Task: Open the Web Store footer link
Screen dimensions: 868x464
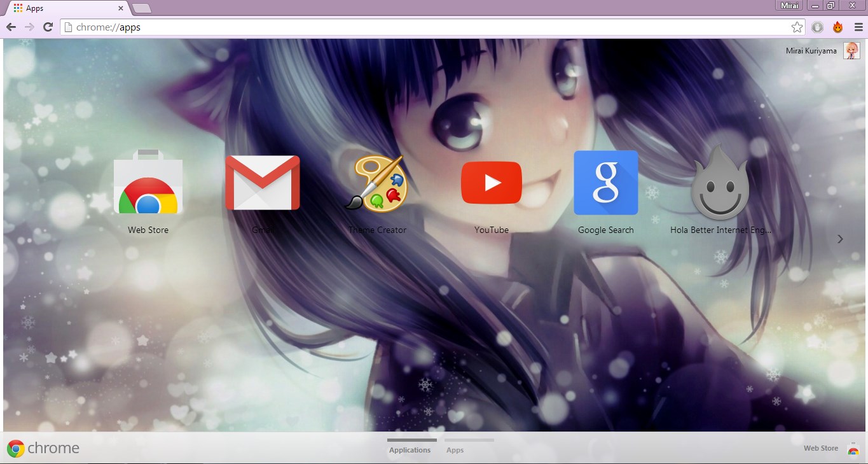Action: point(821,449)
